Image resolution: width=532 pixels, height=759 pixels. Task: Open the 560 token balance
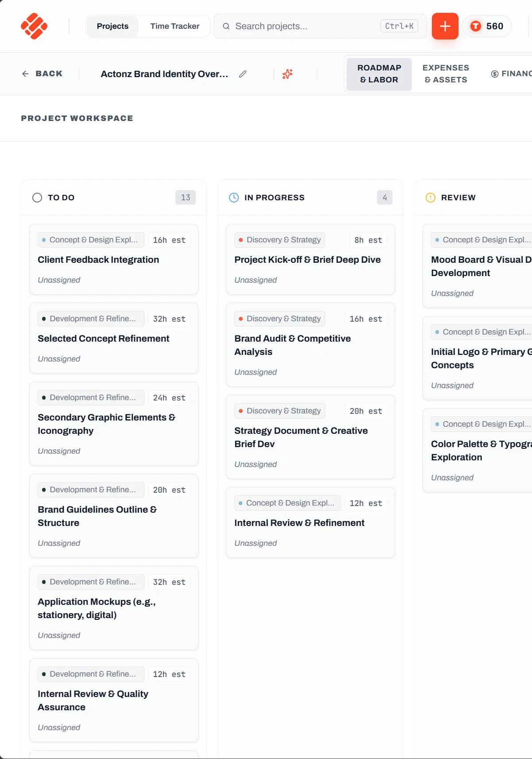pos(487,26)
